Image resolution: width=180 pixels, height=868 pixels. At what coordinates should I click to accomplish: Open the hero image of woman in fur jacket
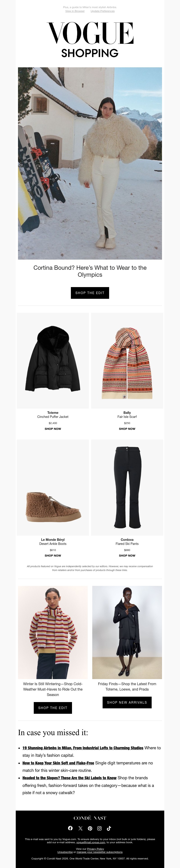(90, 163)
